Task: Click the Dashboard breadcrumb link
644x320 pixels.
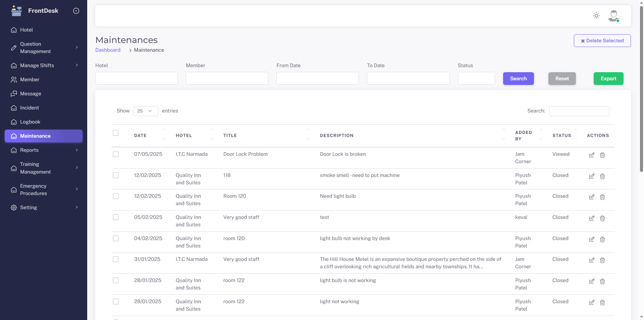Action: pyautogui.click(x=108, y=50)
